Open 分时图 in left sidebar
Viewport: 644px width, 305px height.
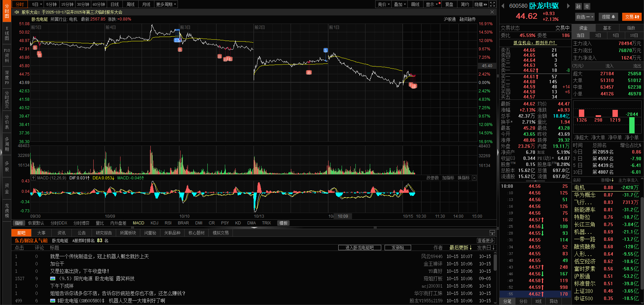7,11
